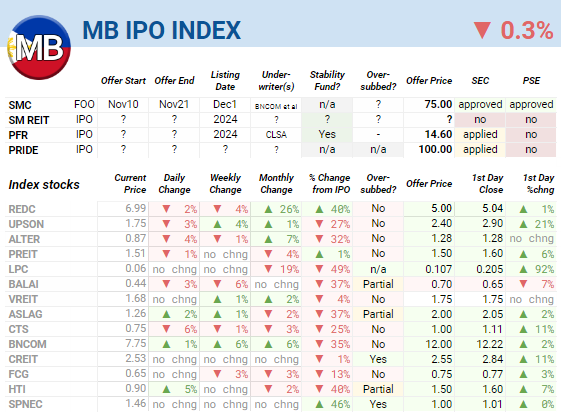Click the Current Price column header
561x418 pixels.
pyautogui.click(x=130, y=184)
